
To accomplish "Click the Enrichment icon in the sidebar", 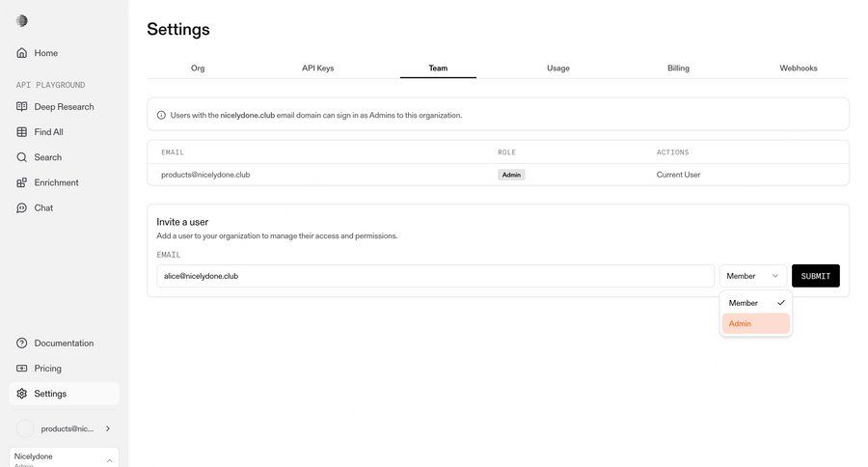I will point(22,182).
